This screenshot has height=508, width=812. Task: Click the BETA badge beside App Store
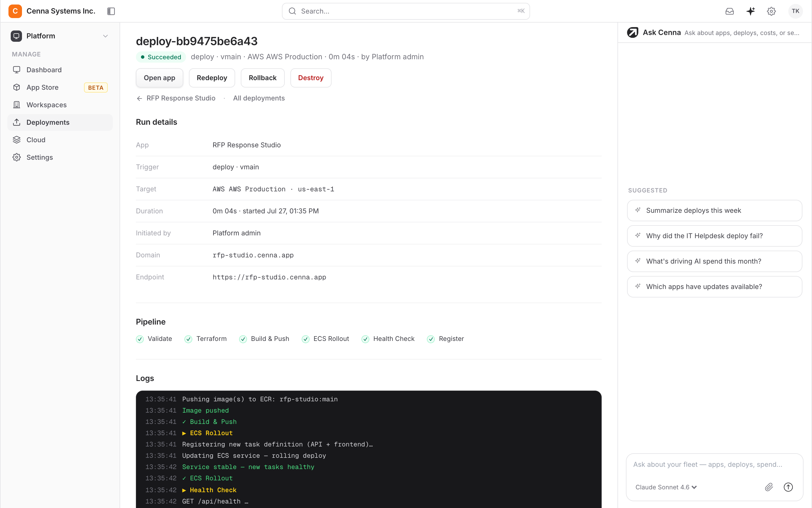click(96, 88)
